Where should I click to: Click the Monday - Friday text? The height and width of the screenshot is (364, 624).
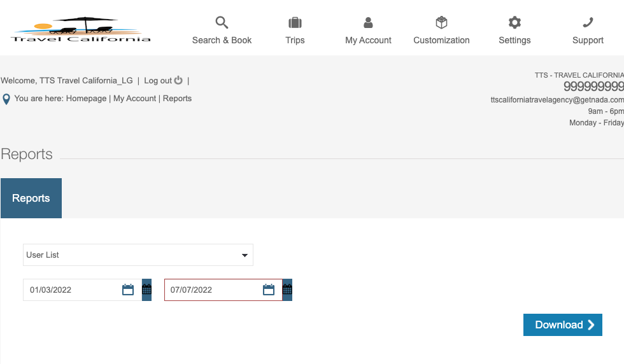click(x=596, y=123)
